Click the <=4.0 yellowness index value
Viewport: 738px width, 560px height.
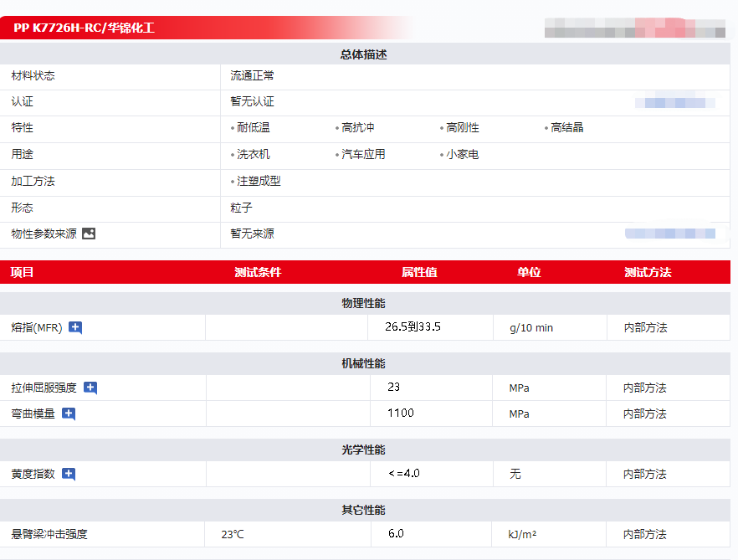[404, 473]
